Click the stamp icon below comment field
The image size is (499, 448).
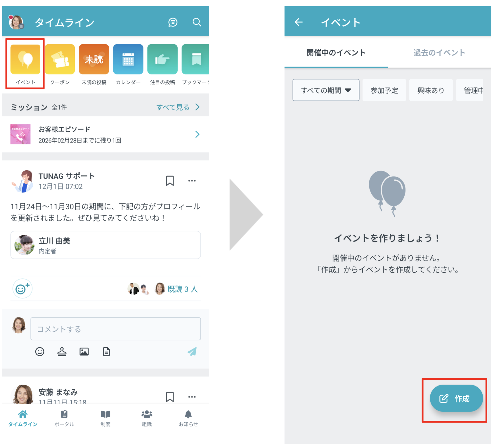tap(62, 352)
